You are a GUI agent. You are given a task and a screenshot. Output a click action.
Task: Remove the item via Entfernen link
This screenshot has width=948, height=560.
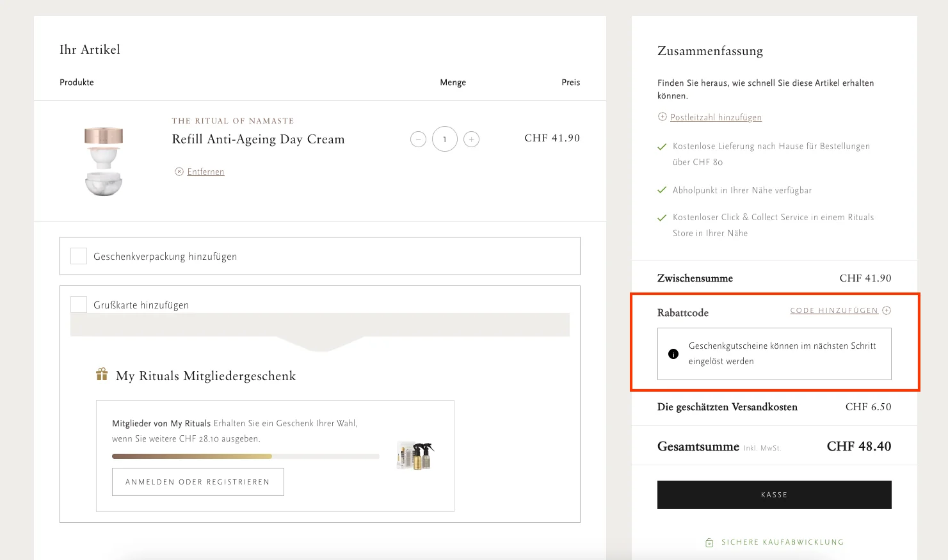[x=205, y=172]
